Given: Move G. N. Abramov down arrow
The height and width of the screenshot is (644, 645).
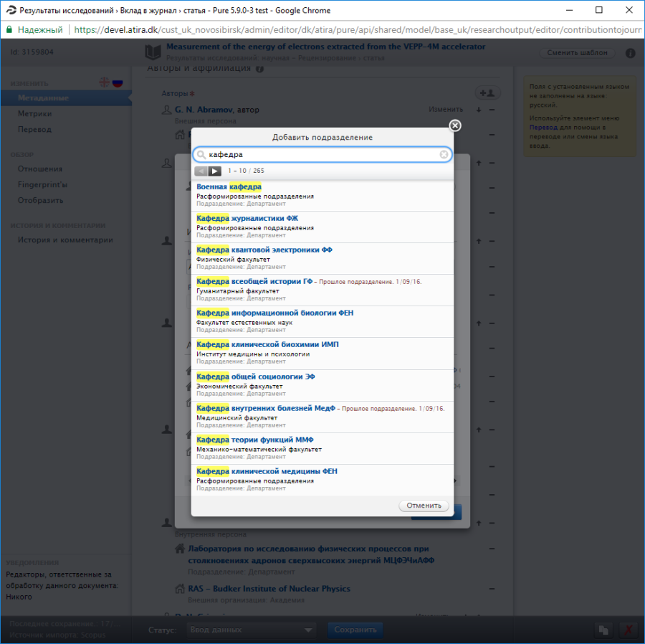Looking at the screenshot, I should [x=479, y=110].
